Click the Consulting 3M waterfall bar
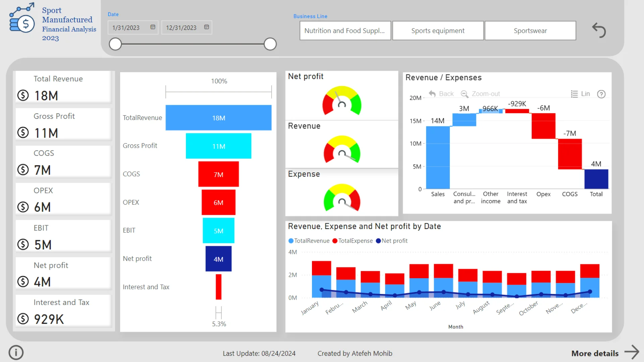Viewport: 644px width, 362px height. tap(464, 120)
